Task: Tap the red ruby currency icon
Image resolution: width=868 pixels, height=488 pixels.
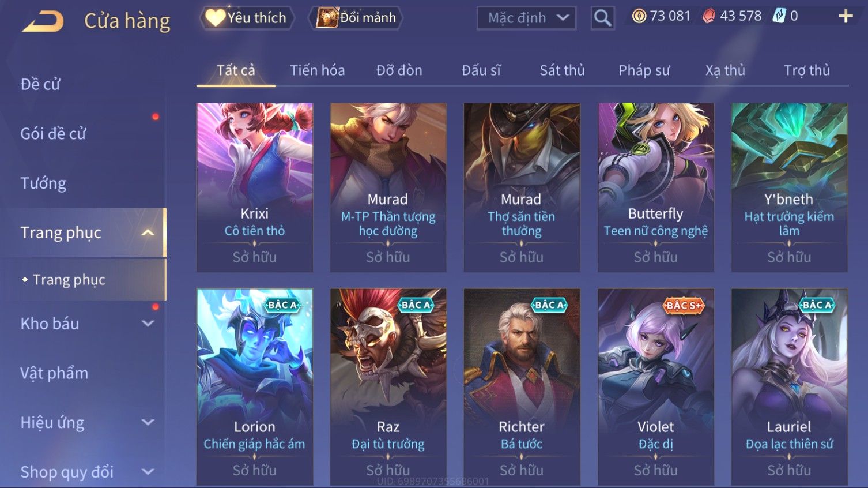Action: tap(709, 16)
